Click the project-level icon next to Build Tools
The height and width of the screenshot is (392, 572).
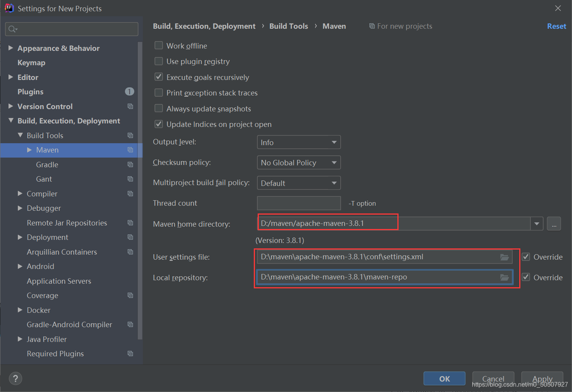coord(130,135)
